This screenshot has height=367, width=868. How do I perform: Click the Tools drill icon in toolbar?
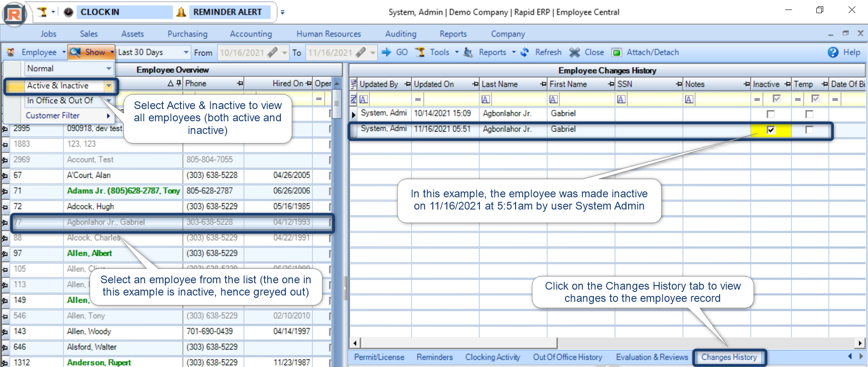420,52
